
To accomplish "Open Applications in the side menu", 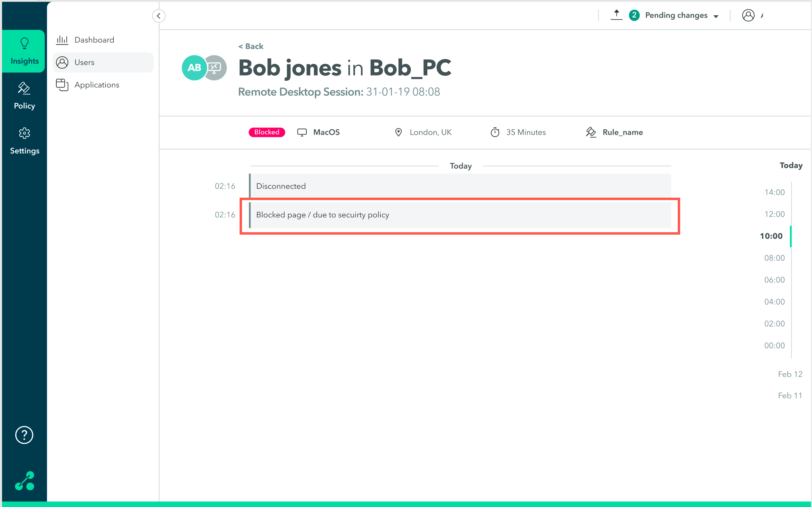I will click(96, 85).
